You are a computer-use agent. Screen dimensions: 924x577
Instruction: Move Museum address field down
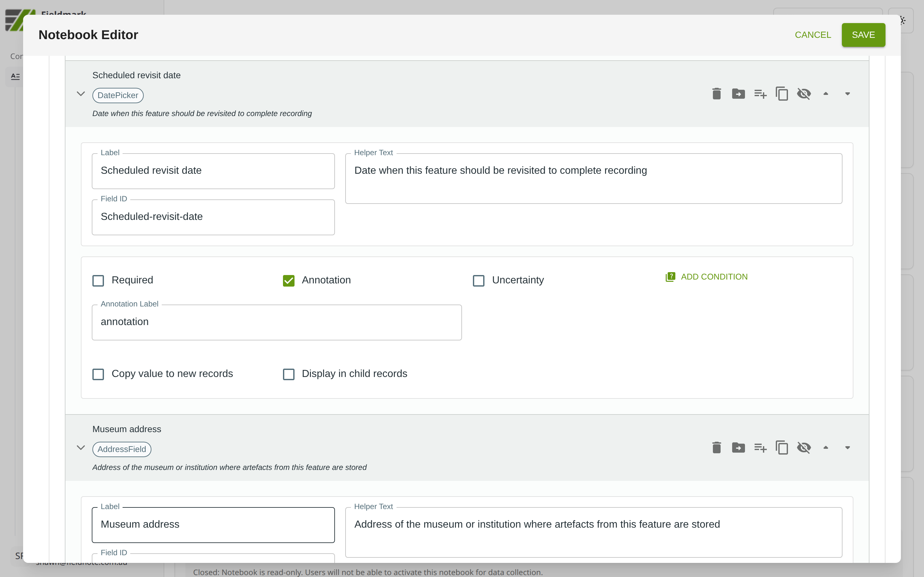tap(847, 447)
